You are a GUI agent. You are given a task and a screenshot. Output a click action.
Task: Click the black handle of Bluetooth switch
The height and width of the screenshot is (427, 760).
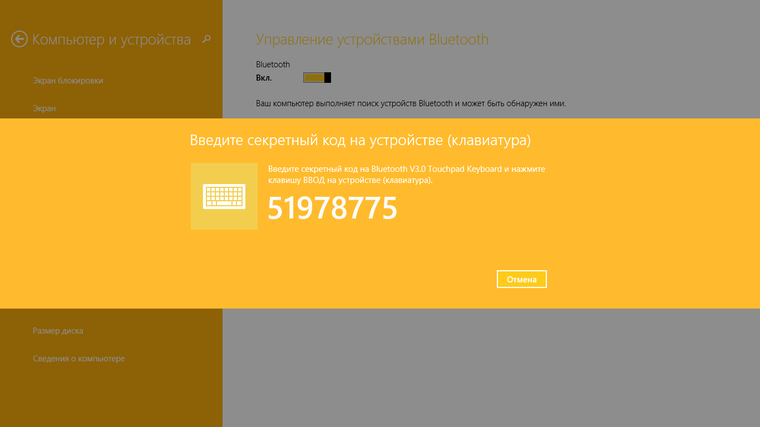click(x=328, y=78)
